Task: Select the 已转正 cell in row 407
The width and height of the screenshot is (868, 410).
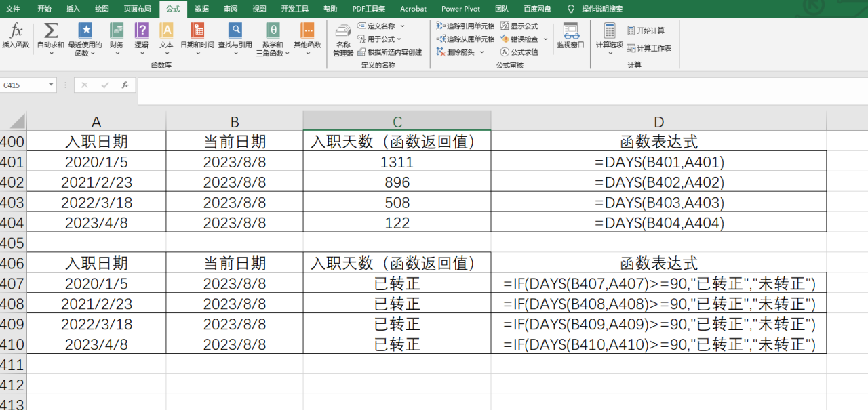Action: pyautogui.click(x=397, y=283)
